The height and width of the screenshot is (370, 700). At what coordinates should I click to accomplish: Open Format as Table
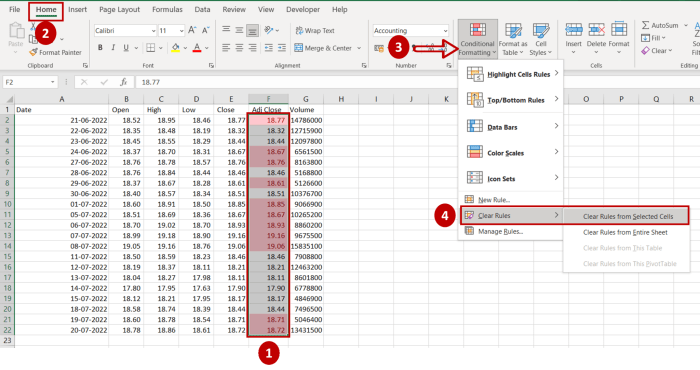click(513, 39)
